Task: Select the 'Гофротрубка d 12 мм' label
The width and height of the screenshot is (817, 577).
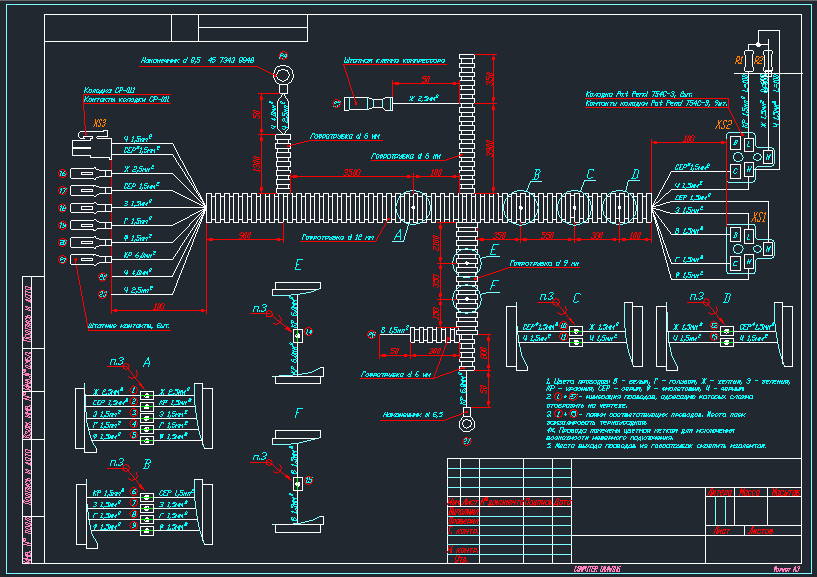Action: (336, 238)
